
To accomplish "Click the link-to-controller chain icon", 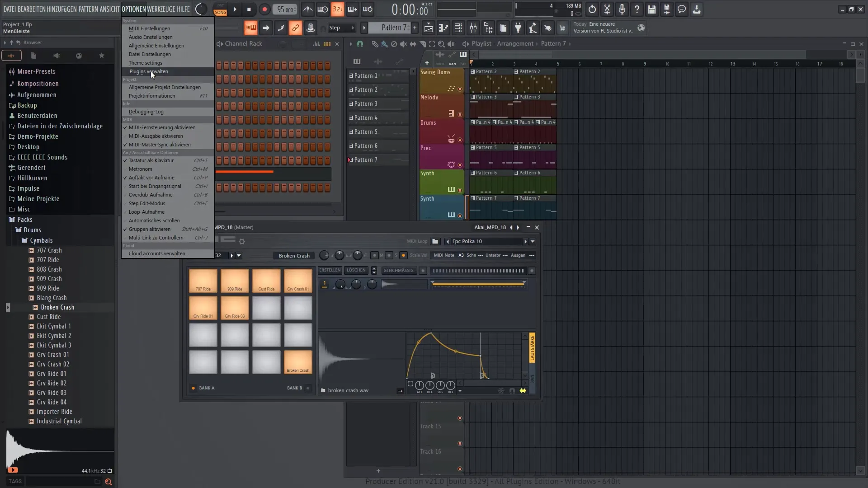I will [x=295, y=28].
